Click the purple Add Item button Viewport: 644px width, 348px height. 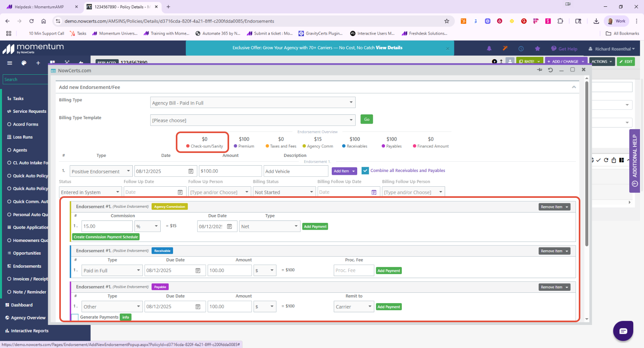coord(344,171)
